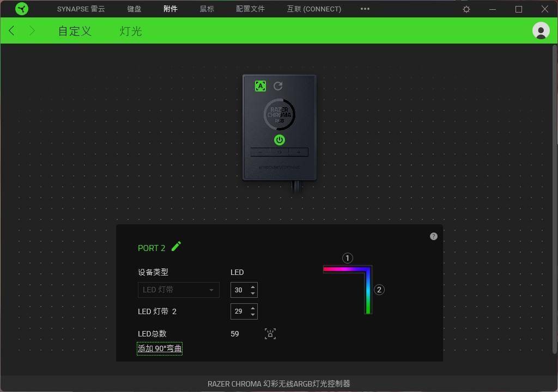Decrease the first LED count from 30

coord(253,293)
